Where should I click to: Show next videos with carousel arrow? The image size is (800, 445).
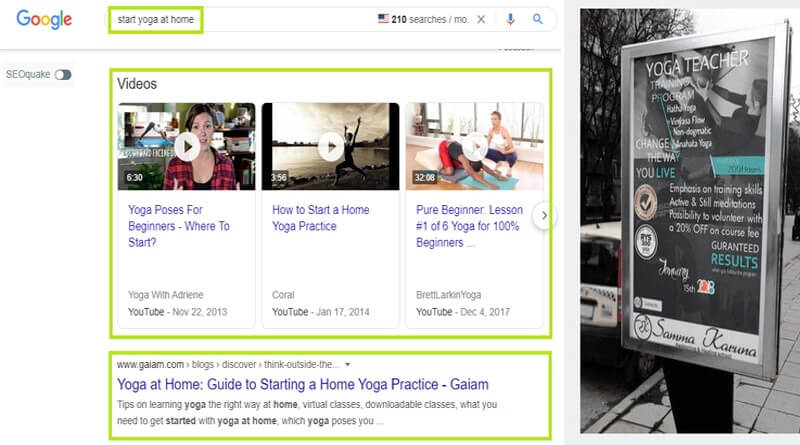pyautogui.click(x=544, y=215)
